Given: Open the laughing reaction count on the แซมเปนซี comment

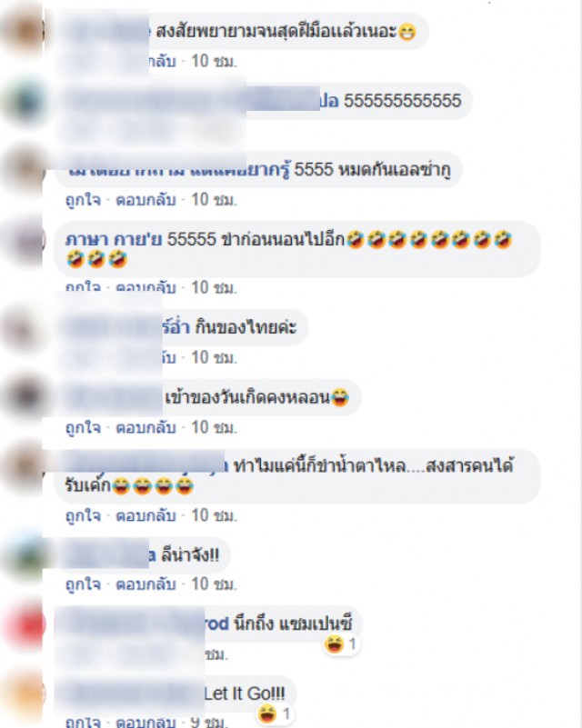Looking at the screenshot, I should pyautogui.click(x=341, y=644).
